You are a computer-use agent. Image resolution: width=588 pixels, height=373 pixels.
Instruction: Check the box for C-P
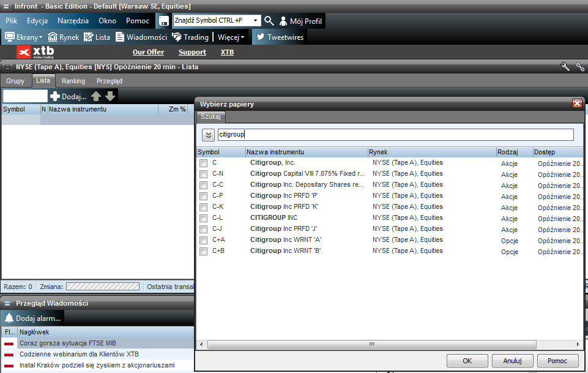click(203, 196)
